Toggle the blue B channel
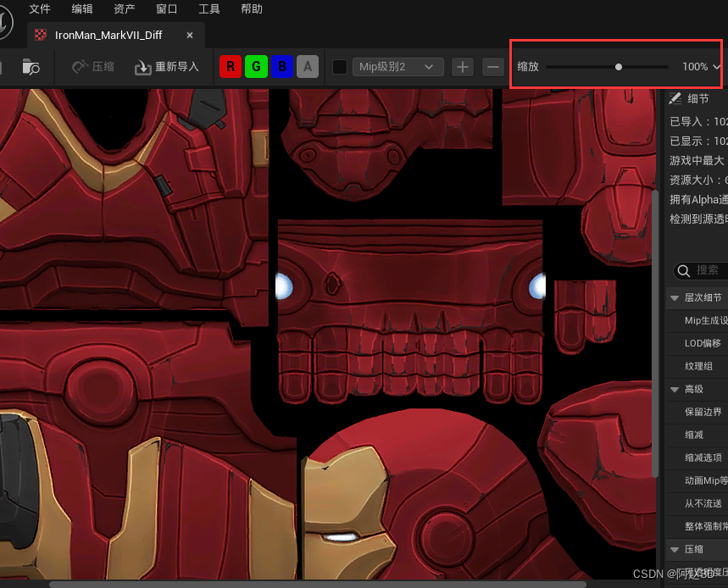Image resolution: width=728 pixels, height=588 pixels. tap(282, 67)
